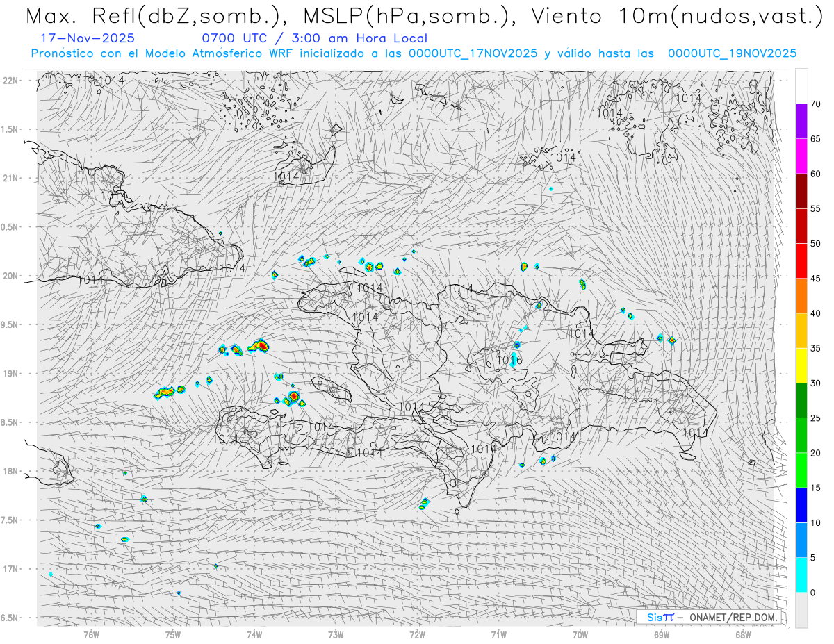Select the color scale value 0
The width and height of the screenshot is (834, 644).
click(x=812, y=592)
